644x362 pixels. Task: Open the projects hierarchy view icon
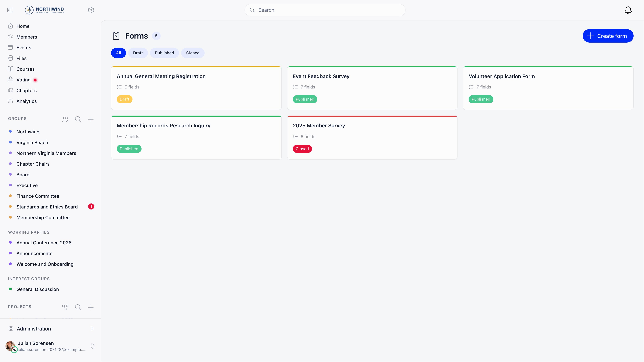(65, 307)
